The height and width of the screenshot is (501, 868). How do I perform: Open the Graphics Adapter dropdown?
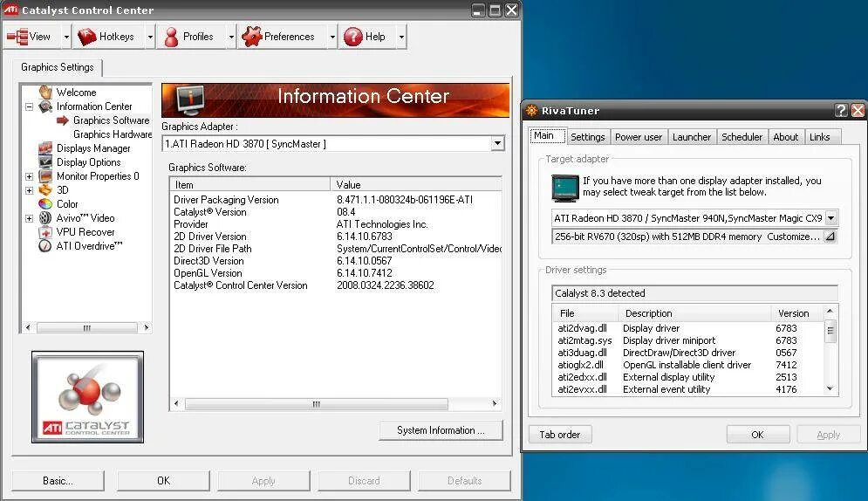pyautogui.click(x=497, y=143)
